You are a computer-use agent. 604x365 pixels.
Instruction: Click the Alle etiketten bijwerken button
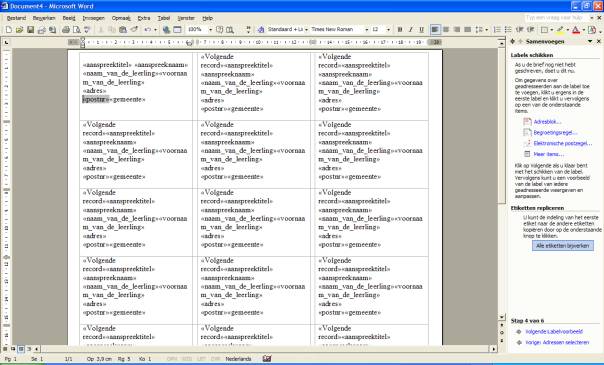(563, 246)
